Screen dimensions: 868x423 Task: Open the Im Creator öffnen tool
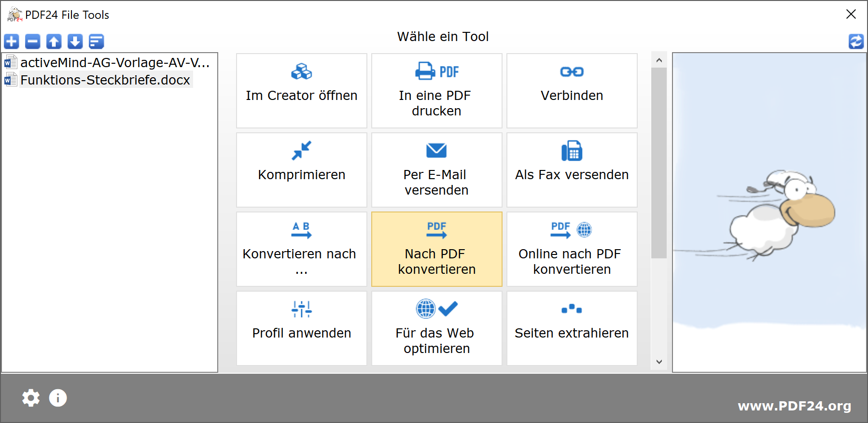(x=302, y=91)
